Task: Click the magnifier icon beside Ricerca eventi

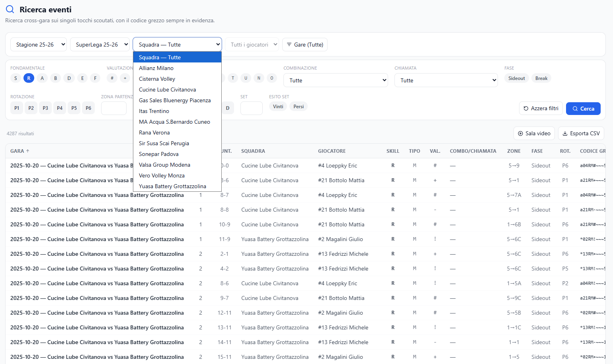Action: pos(10,9)
